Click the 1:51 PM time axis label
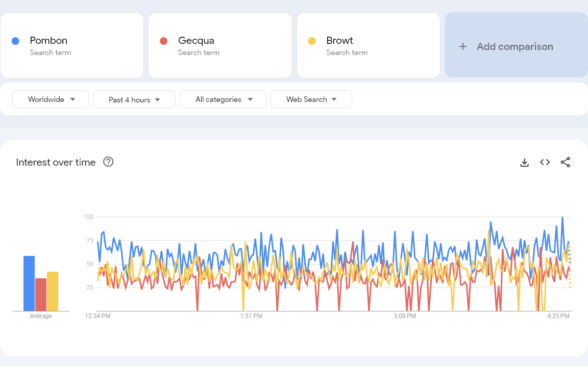The image size is (588, 366). [x=251, y=316]
